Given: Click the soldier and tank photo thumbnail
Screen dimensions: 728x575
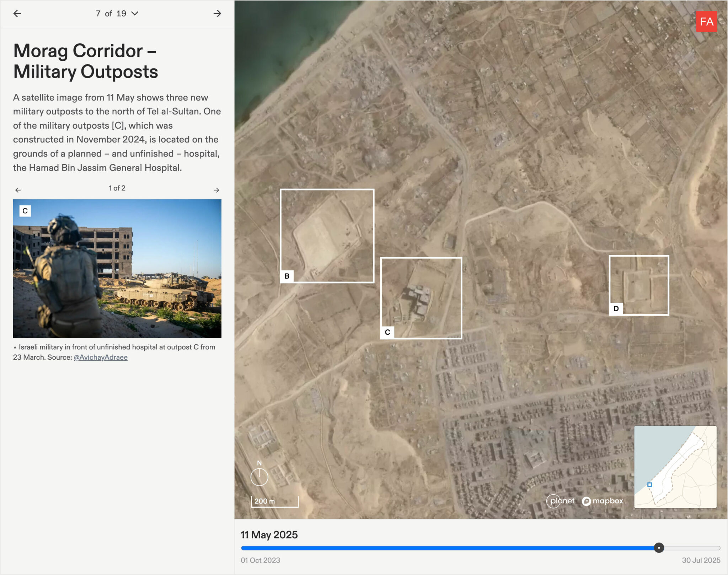Looking at the screenshot, I should (117, 269).
